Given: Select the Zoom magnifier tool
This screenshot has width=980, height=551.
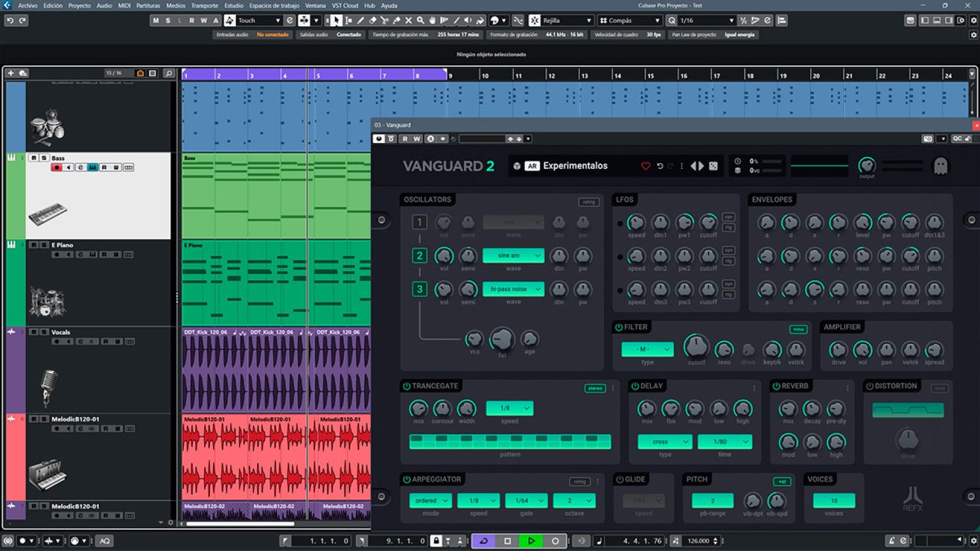Looking at the screenshot, I should 420,20.
